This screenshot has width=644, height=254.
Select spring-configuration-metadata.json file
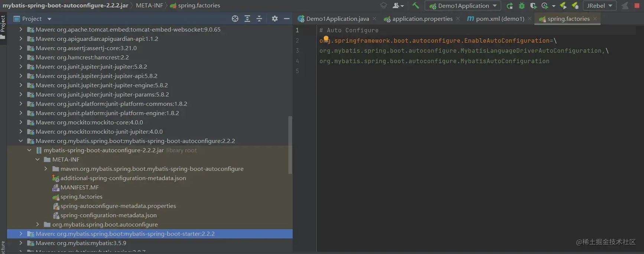tap(108, 215)
